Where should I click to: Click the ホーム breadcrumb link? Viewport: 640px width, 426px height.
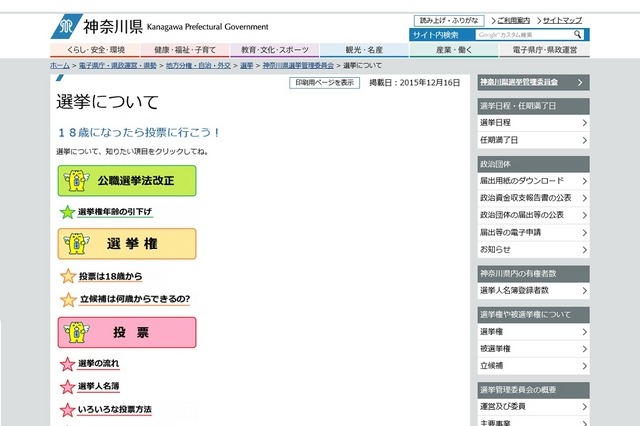[x=60, y=64]
